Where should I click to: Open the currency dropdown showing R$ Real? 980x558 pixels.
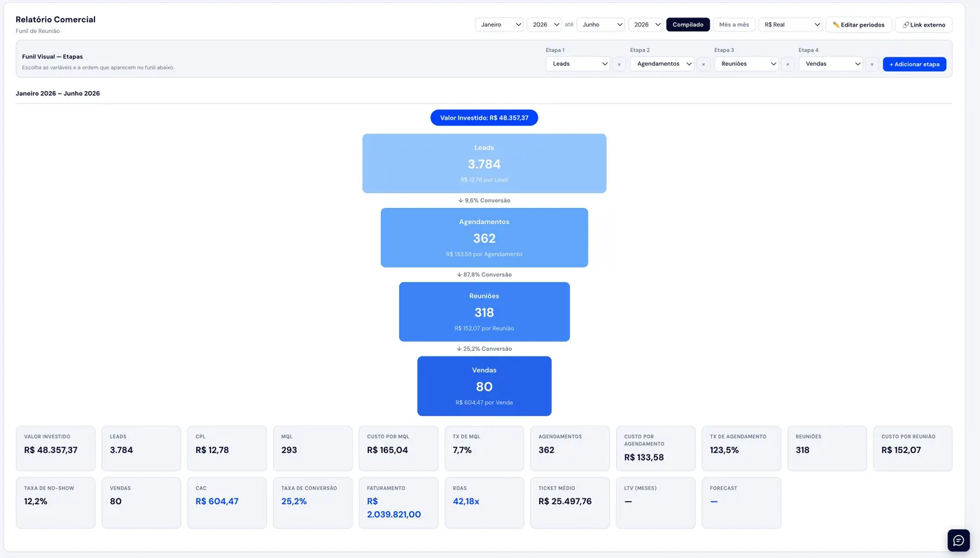click(x=790, y=25)
